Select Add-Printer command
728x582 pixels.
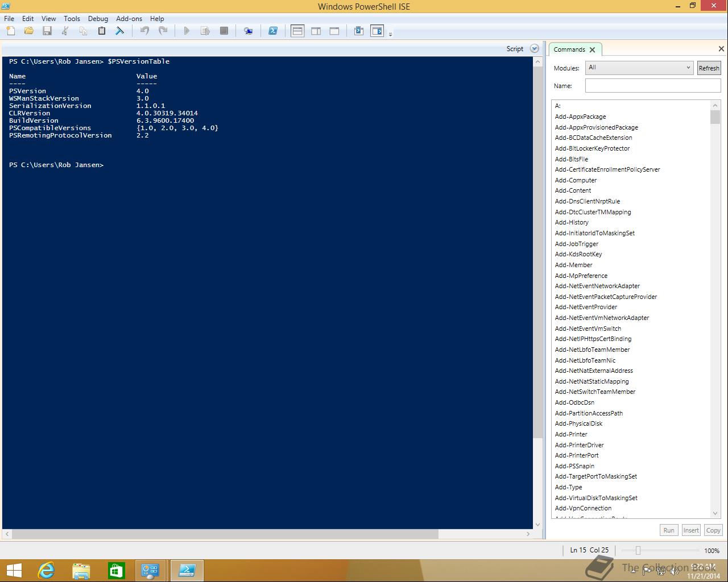pos(571,434)
